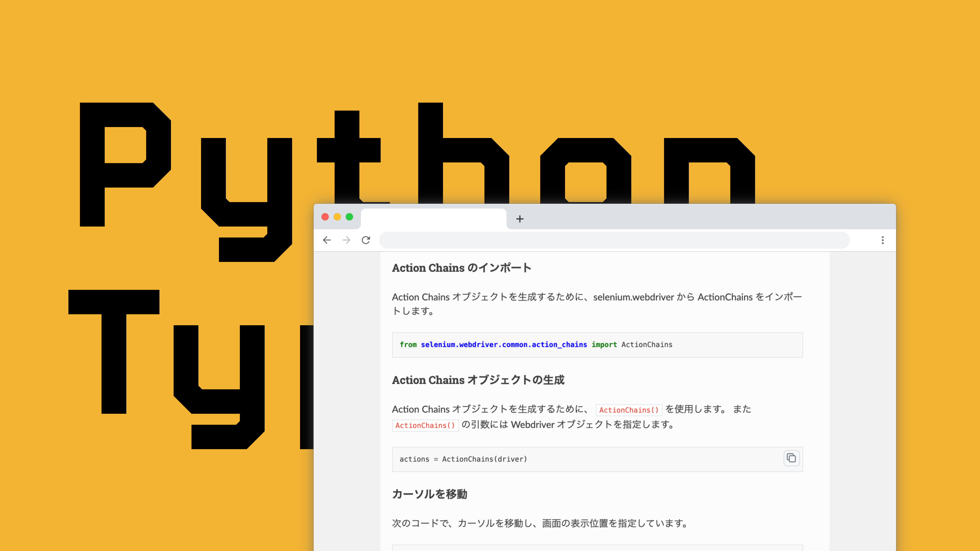The image size is (980, 551).
Task: Copy the actions = ActionChains(driver) code
Action: pyautogui.click(x=791, y=458)
